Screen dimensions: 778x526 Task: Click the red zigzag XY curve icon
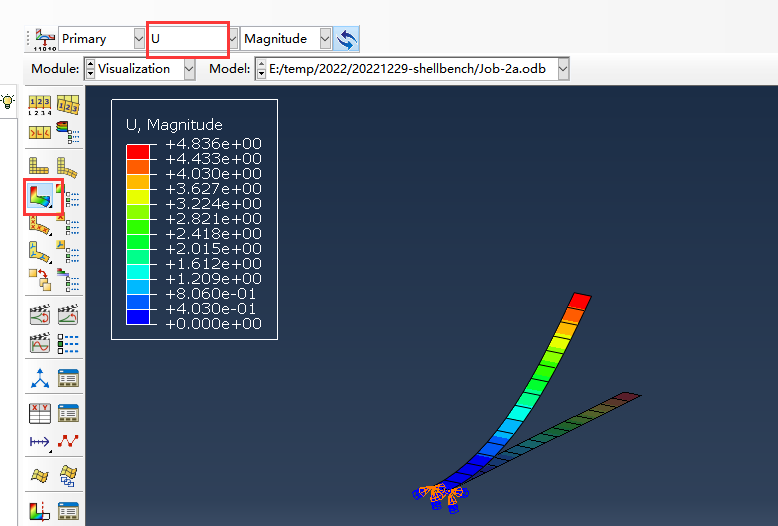click(68, 441)
